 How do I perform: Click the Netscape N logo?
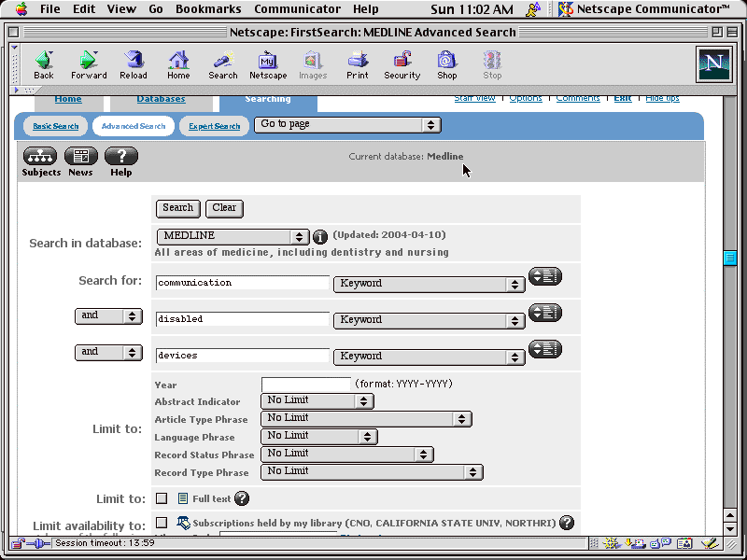pyautogui.click(x=713, y=64)
